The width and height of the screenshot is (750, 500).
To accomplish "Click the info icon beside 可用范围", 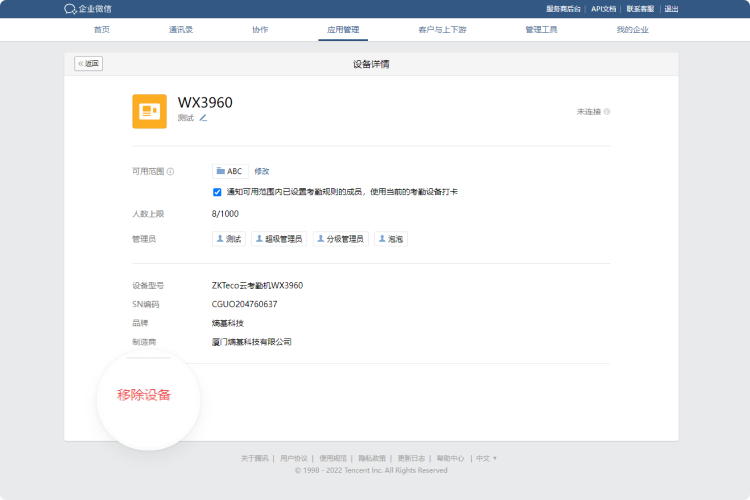I will coord(170,171).
